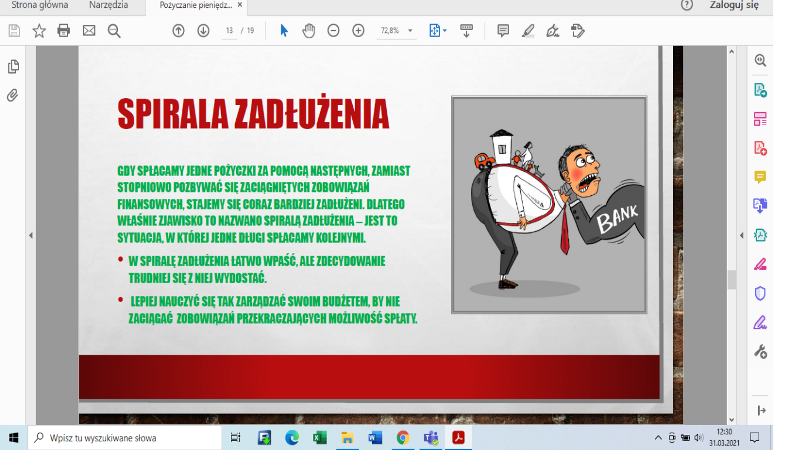Click the vertical scrollbar thumb
The height and width of the screenshot is (450, 800).
[731, 280]
